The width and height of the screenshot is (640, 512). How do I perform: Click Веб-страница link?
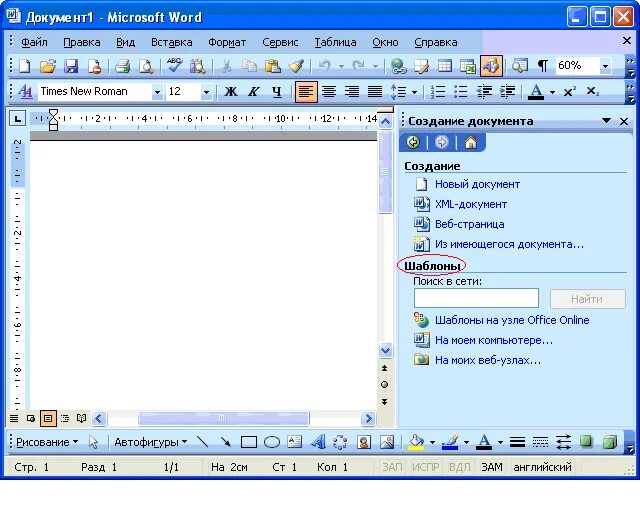[469, 224]
